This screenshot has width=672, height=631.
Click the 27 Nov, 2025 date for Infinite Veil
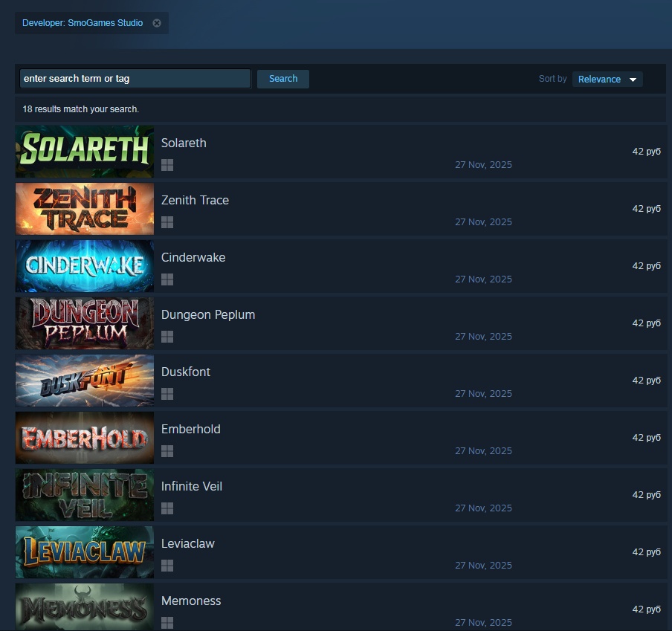click(x=483, y=508)
